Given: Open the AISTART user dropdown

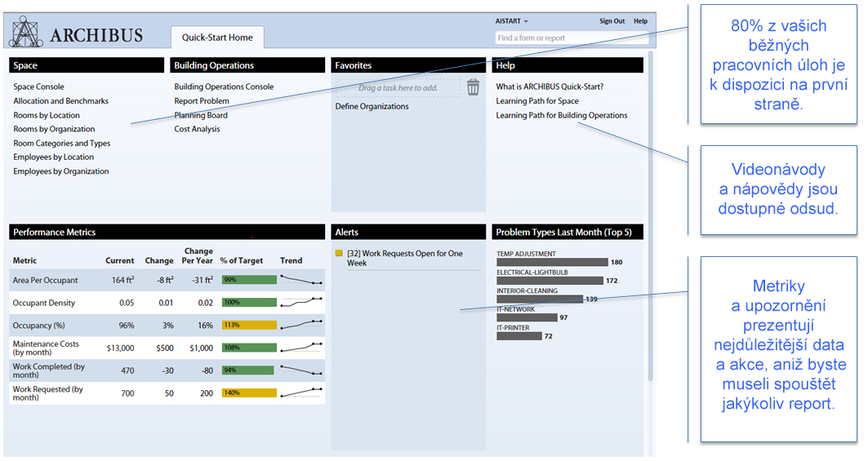Looking at the screenshot, I should [x=511, y=21].
